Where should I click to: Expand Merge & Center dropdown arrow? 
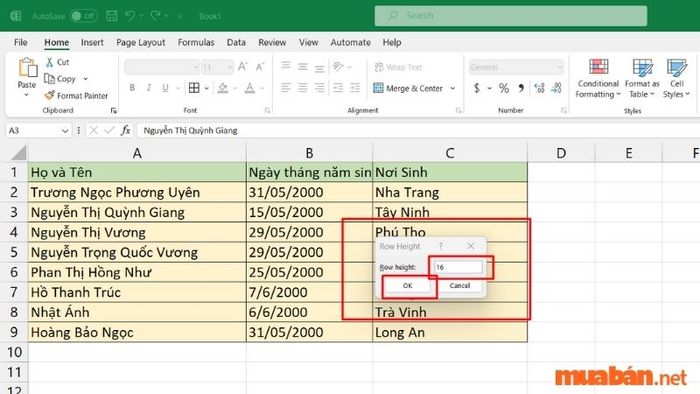(453, 88)
